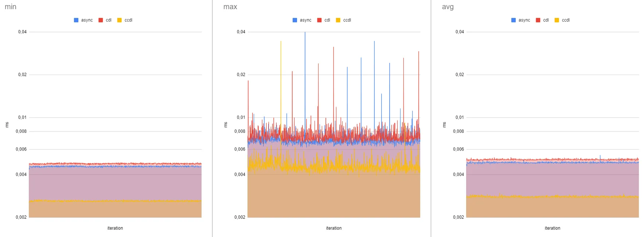Click the async legend text in max chart
644x237 pixels.
click(x=306, y=20)
